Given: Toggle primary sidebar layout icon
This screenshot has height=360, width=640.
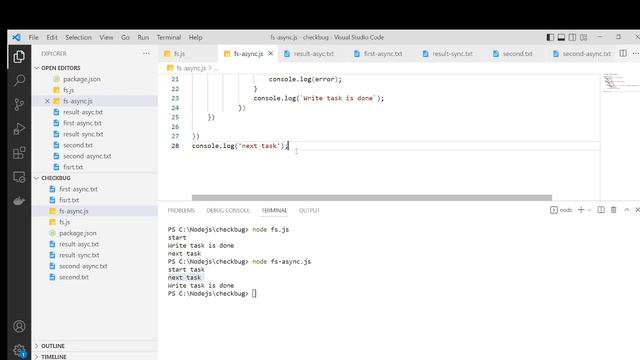Looking at the screenshot, I should click(x=550, y=37).
